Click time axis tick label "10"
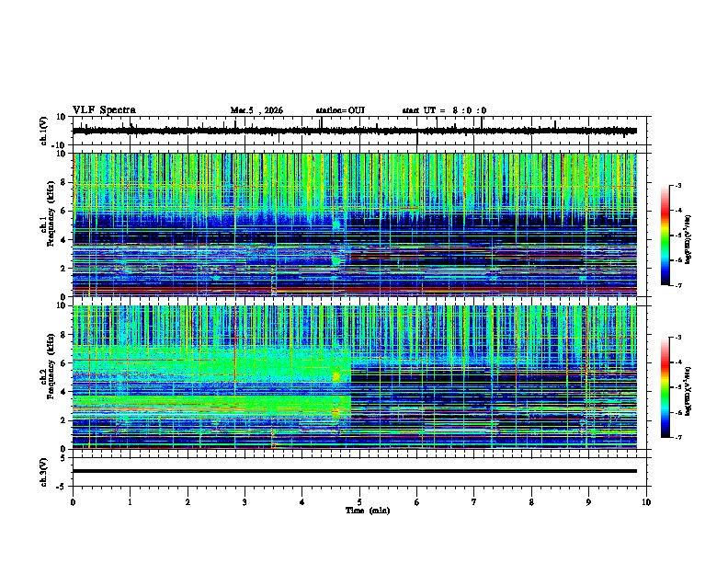This screenshot has height=563, width=728. (x=646, y=502)
